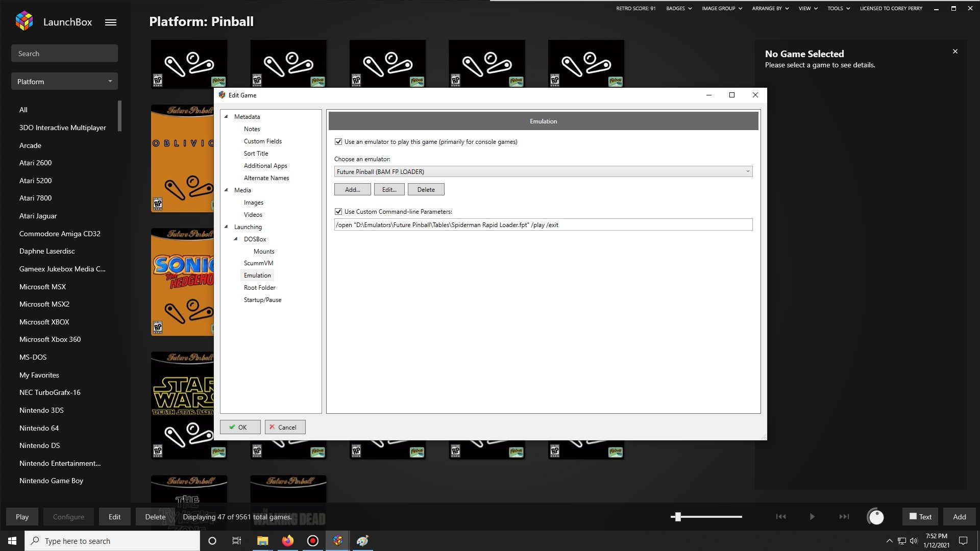Image resolution: width=980 pixels, height=551 pixels.
Task: Open the LaunchBox hamburger menu
Action: 111,22
